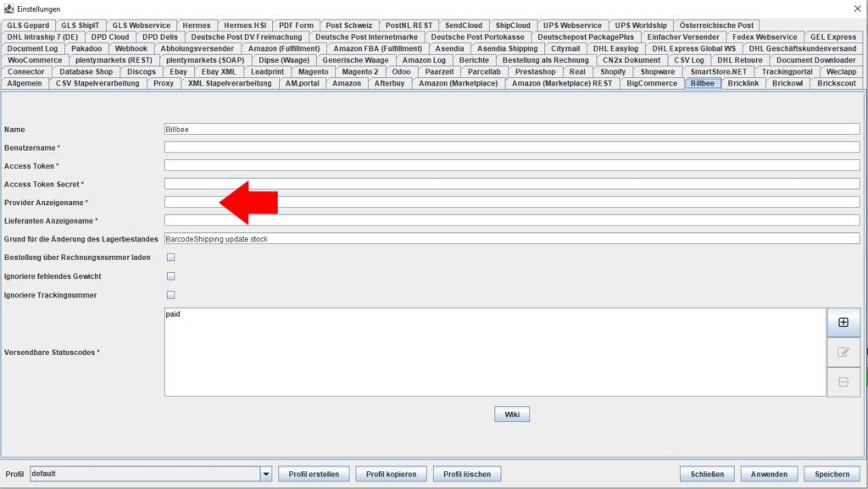The height and width of the screenshot is (489, 868).
Task: Toggle Ignoriere fehlendes Gewicht checkbox
Action: coord(171,276)
